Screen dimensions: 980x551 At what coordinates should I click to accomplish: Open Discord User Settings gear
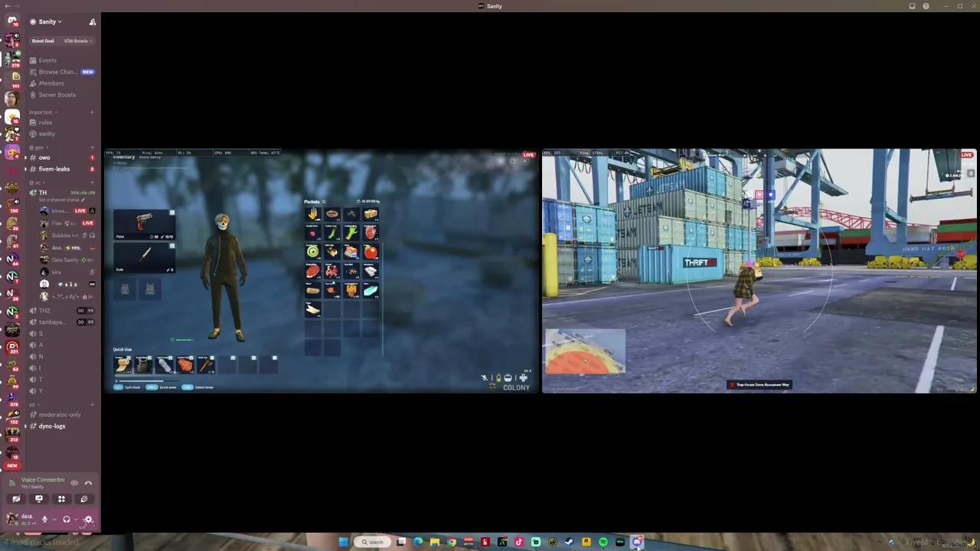coord(88,520)
